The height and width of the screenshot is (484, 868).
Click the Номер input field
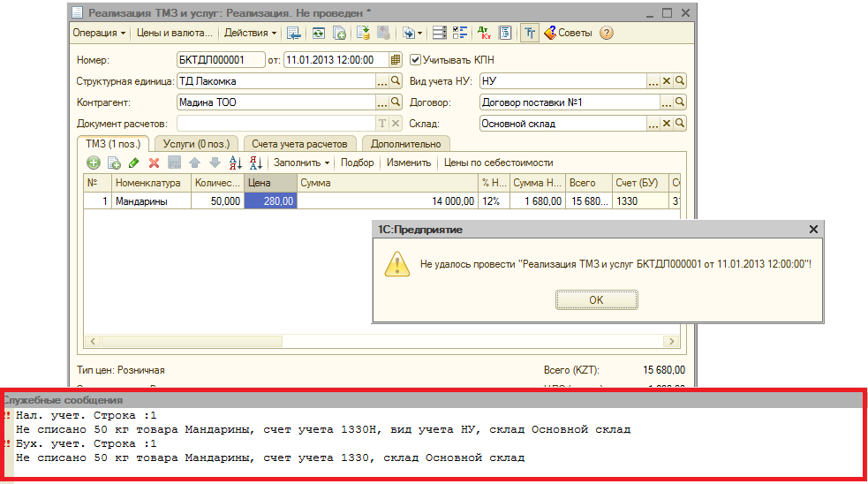[221, 60]
